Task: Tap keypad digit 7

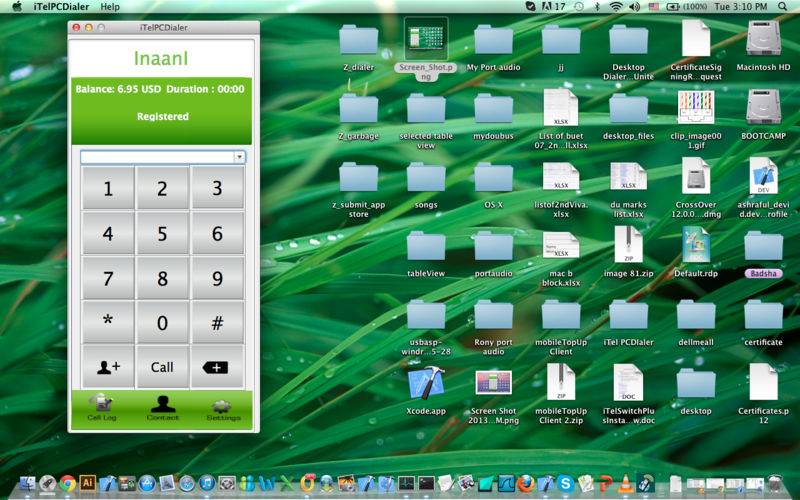Action: click(x=108, y=278)
